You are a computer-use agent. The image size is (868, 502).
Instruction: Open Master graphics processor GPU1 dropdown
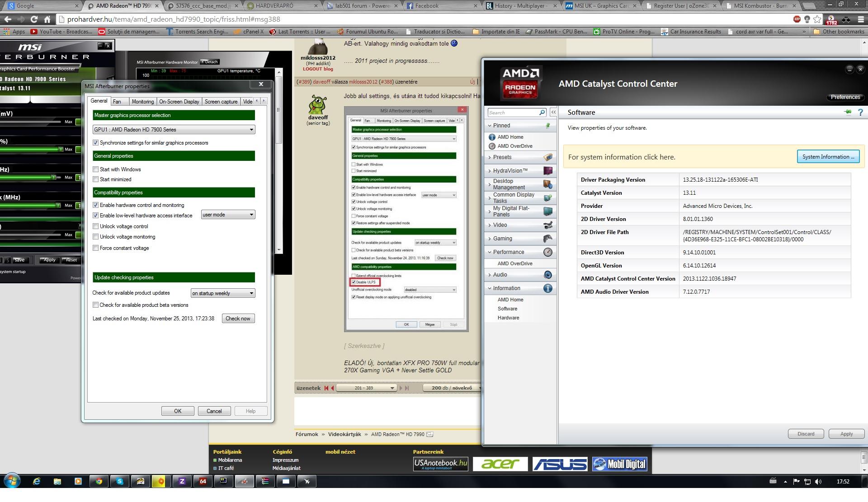coord(174,130)
